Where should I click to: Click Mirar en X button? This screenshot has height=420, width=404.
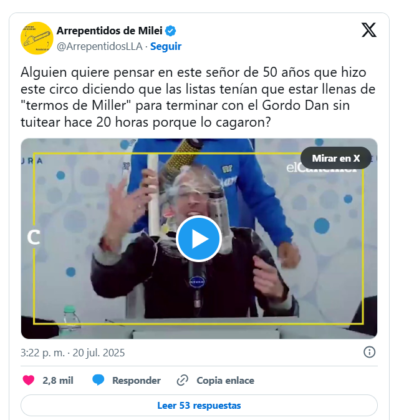point(336,158)
